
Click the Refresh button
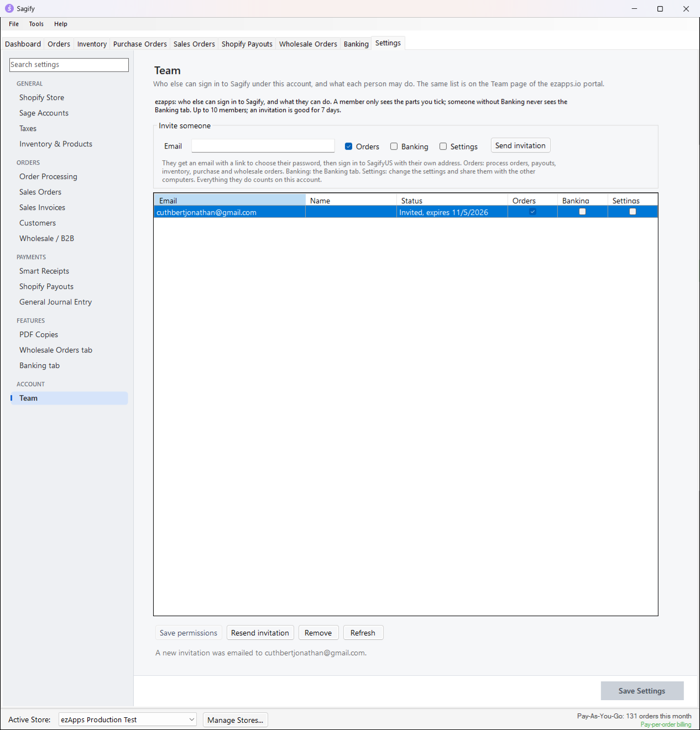tap(363, 633)
